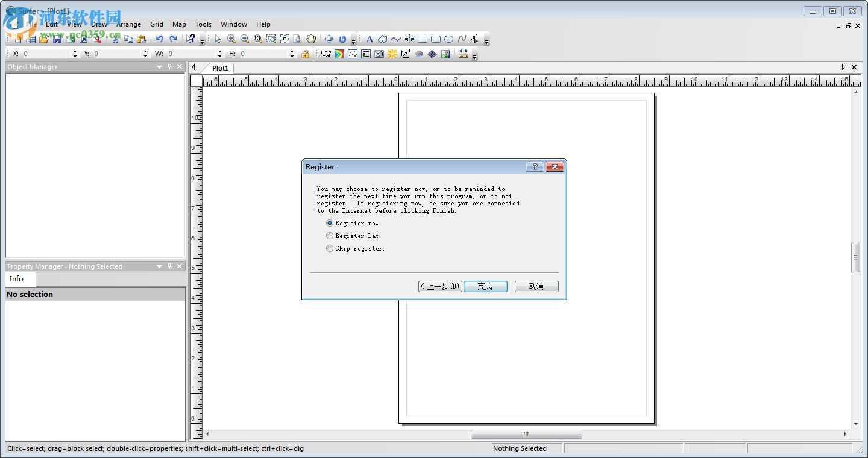
Task: Click 完成 to finish registration
Action: coord(485,287)
